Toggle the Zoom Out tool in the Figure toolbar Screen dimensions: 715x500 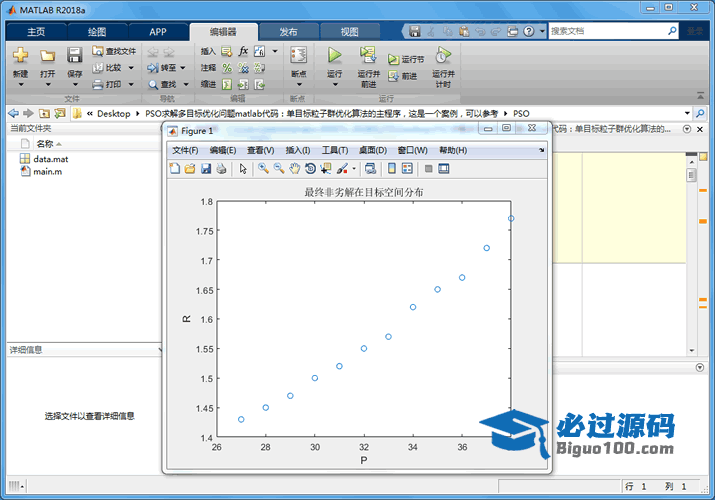pos(279,169)
